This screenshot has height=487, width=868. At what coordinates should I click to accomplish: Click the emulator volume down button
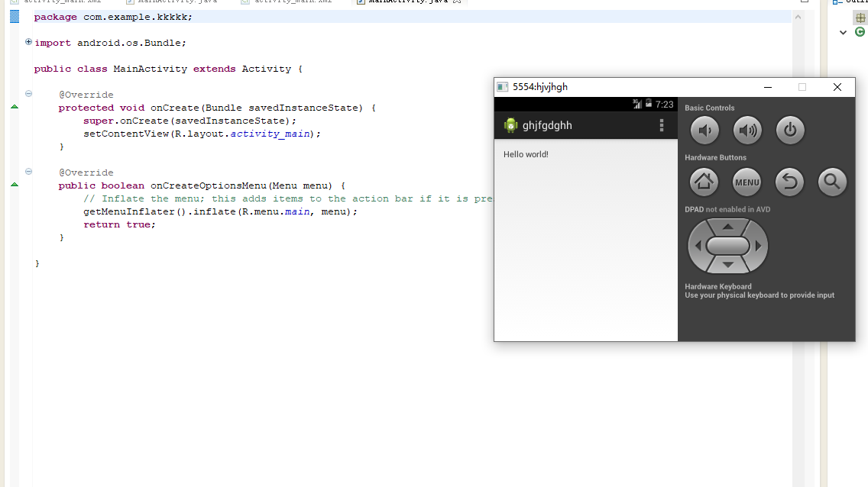click(704, 131)
